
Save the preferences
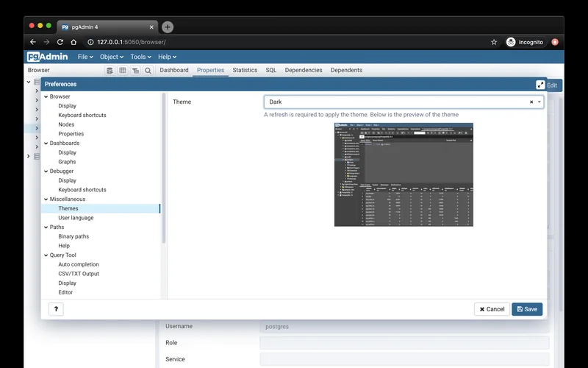click(x=527, y=309)
